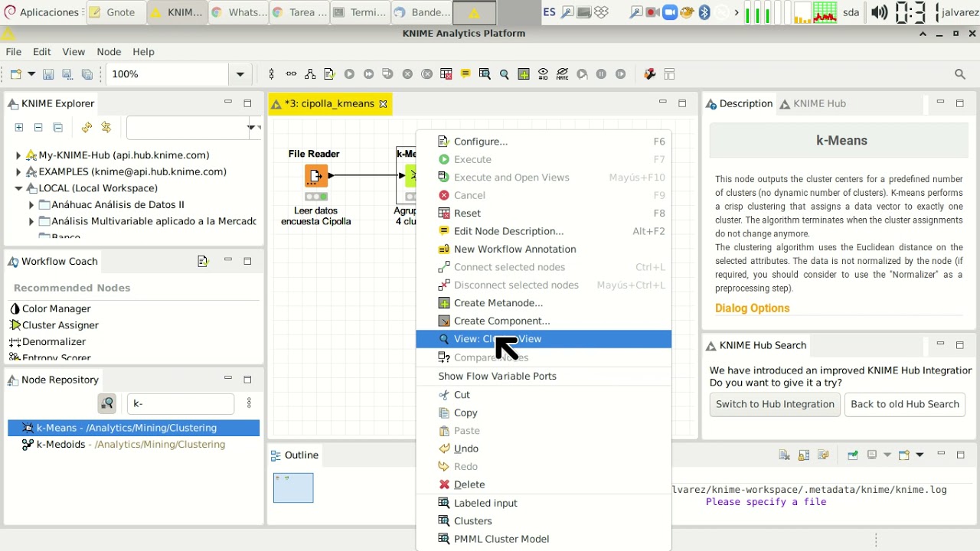Open the Node menu
Screen dimensions: 980x551
pos(109,51)
